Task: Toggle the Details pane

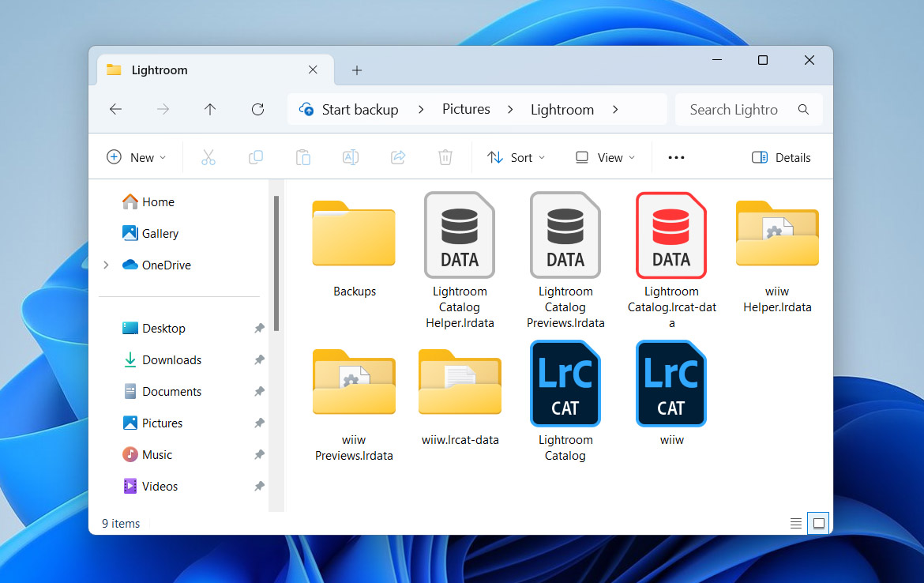Action: click(781, 157)
